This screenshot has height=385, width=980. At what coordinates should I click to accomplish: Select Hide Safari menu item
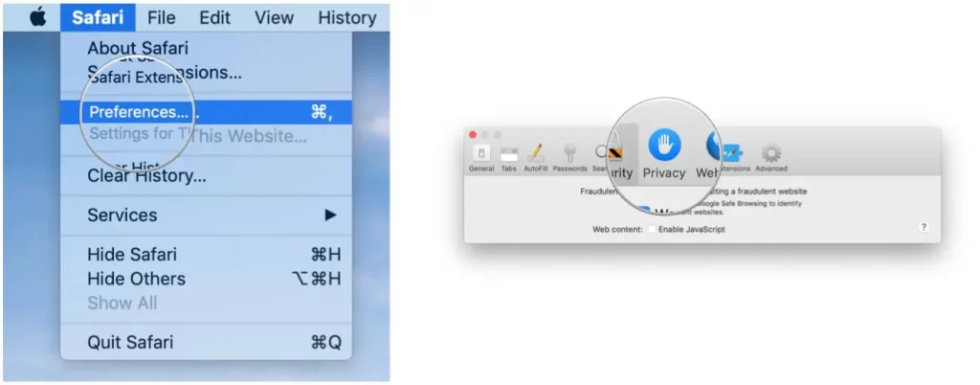click(x=207, y=255)
